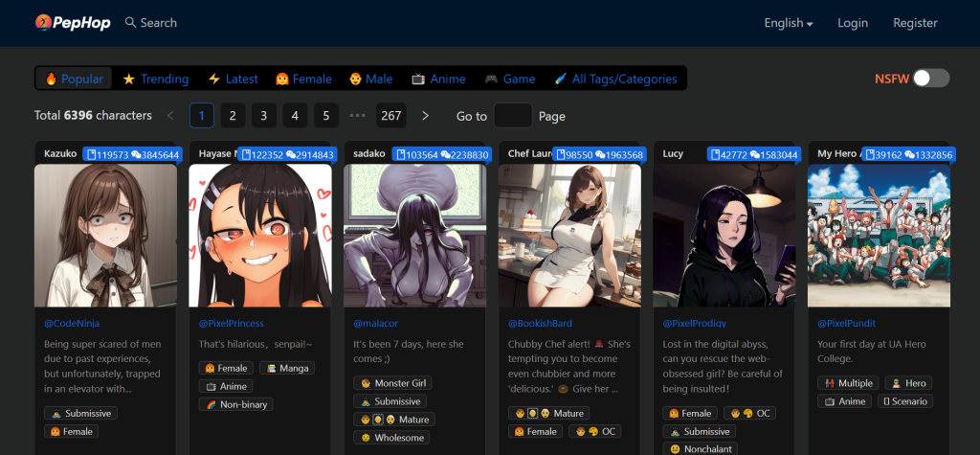Screen dimensions: 980x455
Task: Click sadako 103564 stat icon
Action: click(401, 154)
